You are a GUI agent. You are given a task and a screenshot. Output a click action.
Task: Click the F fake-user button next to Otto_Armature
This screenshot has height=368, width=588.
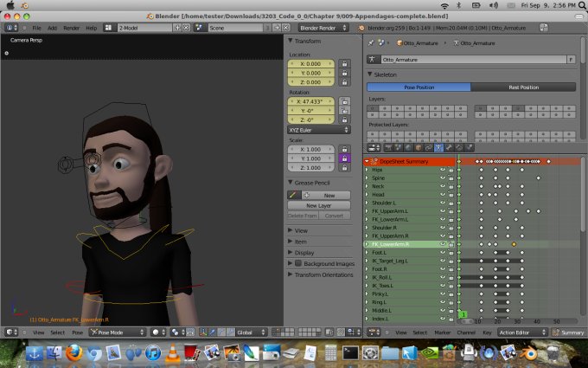point(571,60)
